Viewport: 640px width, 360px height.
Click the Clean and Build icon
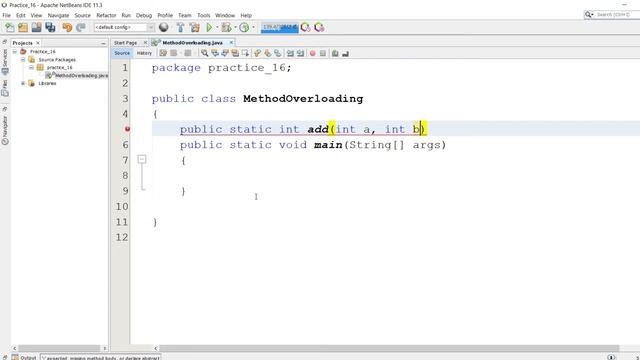click(x=195, y=27)
